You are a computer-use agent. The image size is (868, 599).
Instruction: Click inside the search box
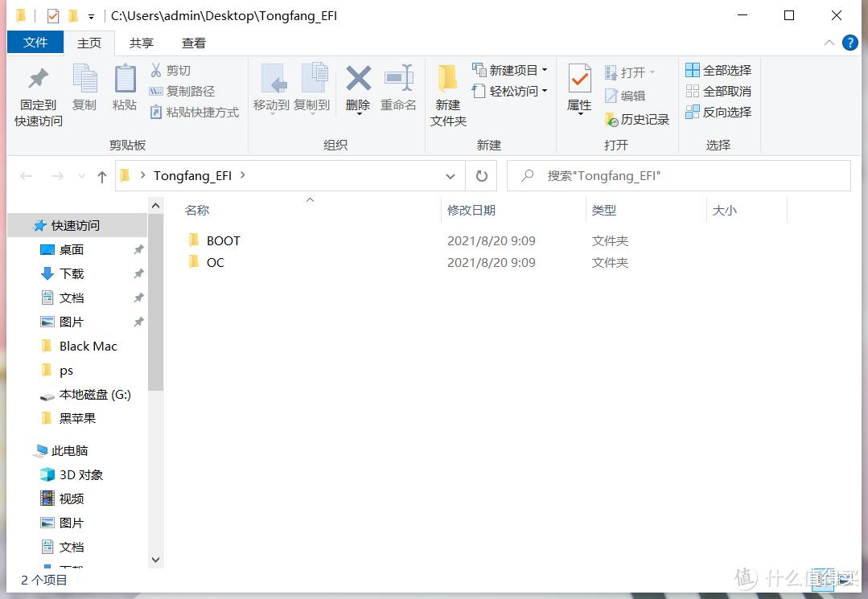pos(684,175)
